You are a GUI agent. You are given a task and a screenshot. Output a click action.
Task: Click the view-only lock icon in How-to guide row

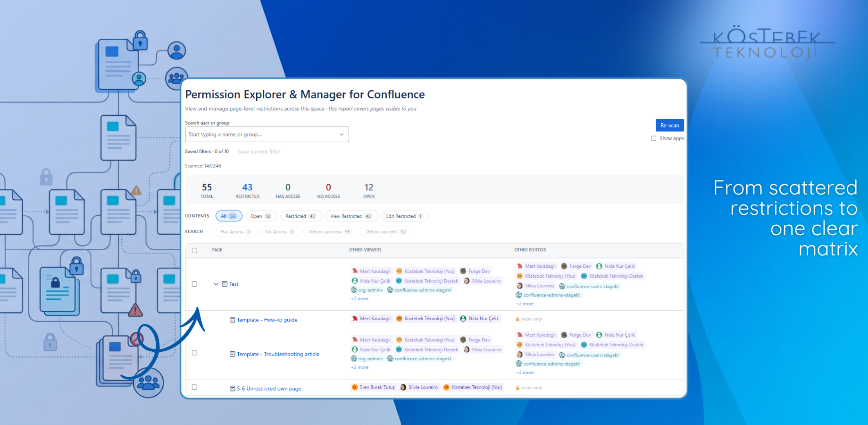[x=517, y=319]
